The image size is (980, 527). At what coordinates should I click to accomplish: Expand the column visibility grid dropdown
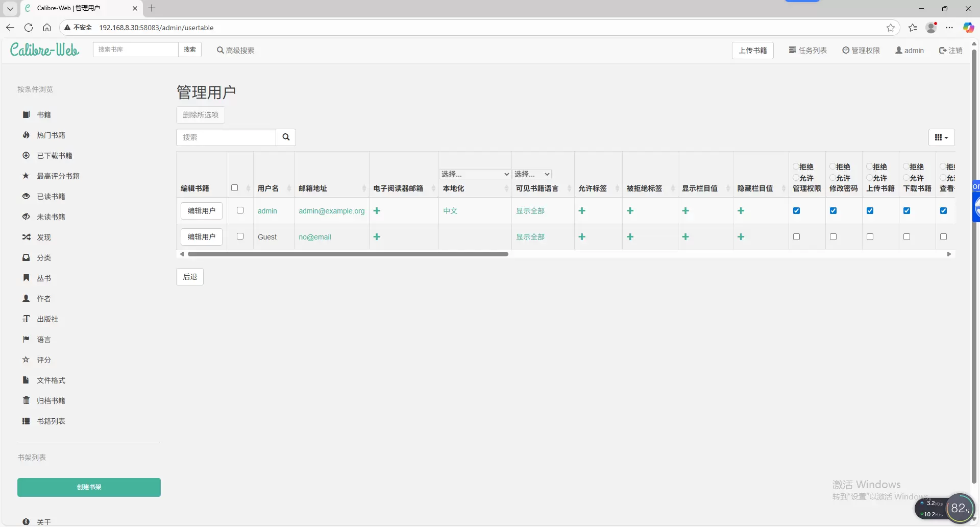pos(941,137)
